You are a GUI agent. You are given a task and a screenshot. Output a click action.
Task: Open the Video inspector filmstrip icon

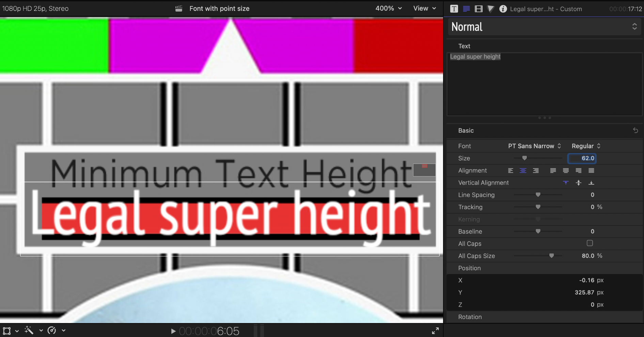(478, 9)
